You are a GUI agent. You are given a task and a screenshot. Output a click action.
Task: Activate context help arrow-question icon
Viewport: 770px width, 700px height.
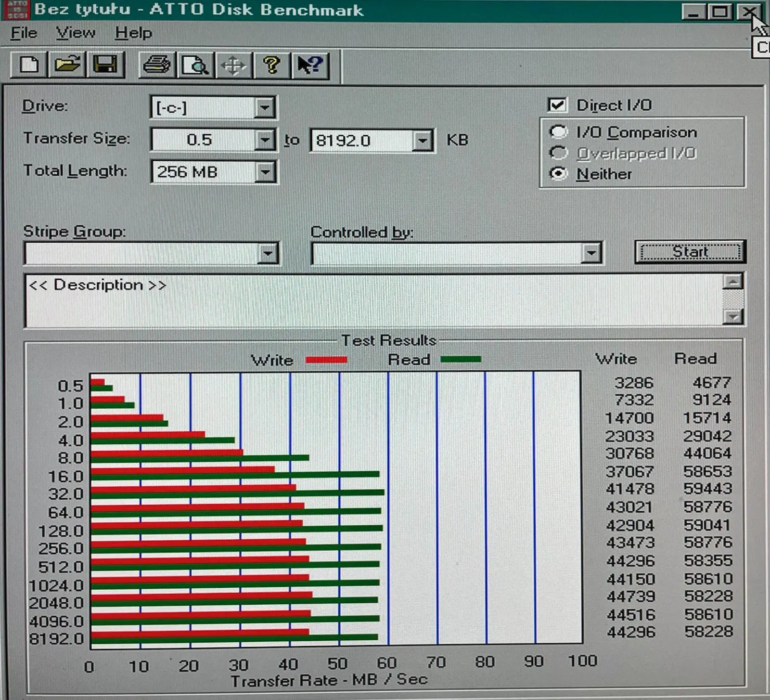click(x=310, y=65)
